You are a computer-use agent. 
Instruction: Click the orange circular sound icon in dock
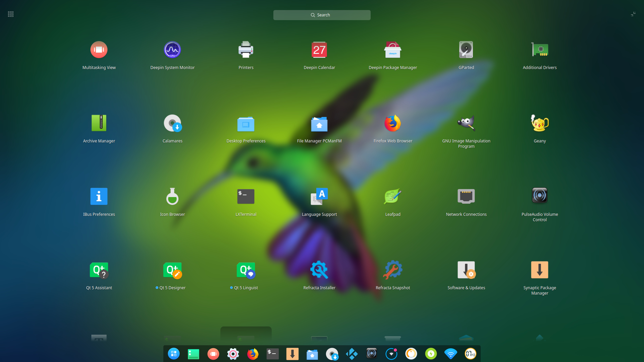[x=411, y=354]
